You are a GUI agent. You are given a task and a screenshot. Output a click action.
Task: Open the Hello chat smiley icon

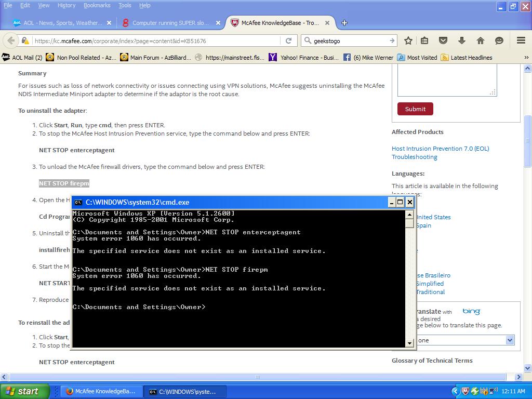coord(499,41)
